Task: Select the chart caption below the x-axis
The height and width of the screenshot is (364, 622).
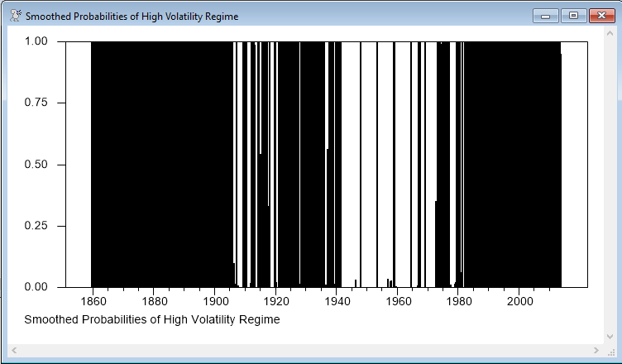Action: click(152, 319)
